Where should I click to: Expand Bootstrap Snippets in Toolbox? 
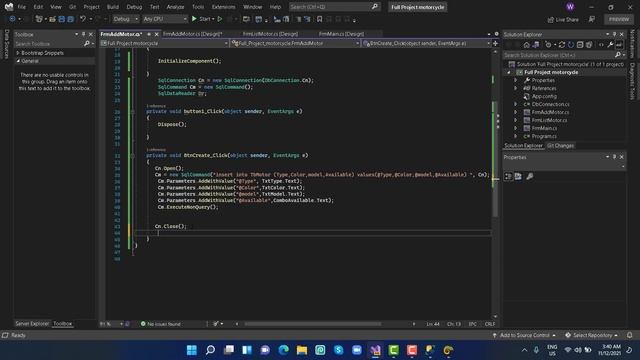tap(18, 53)
